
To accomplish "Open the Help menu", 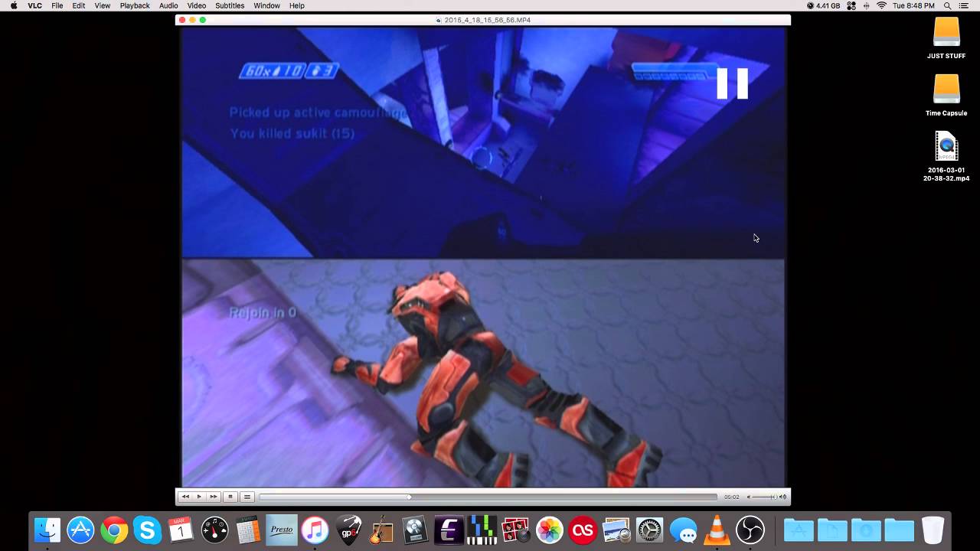I will point(297,5).
